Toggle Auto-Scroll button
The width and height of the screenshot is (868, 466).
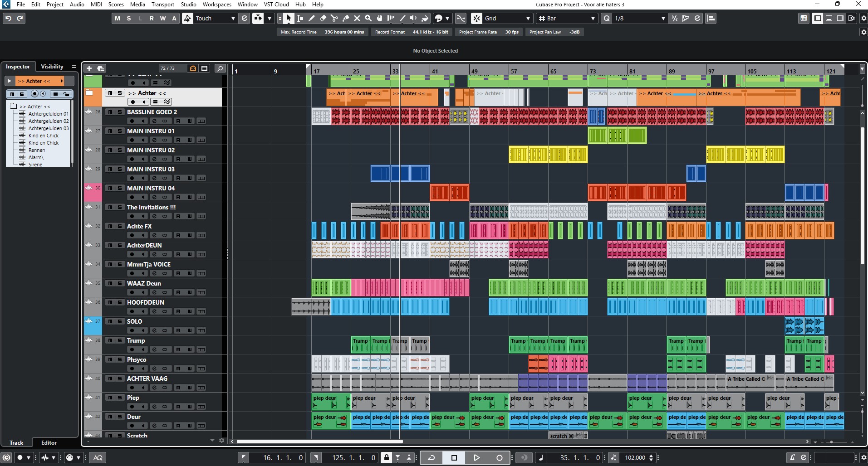(258, 18)
